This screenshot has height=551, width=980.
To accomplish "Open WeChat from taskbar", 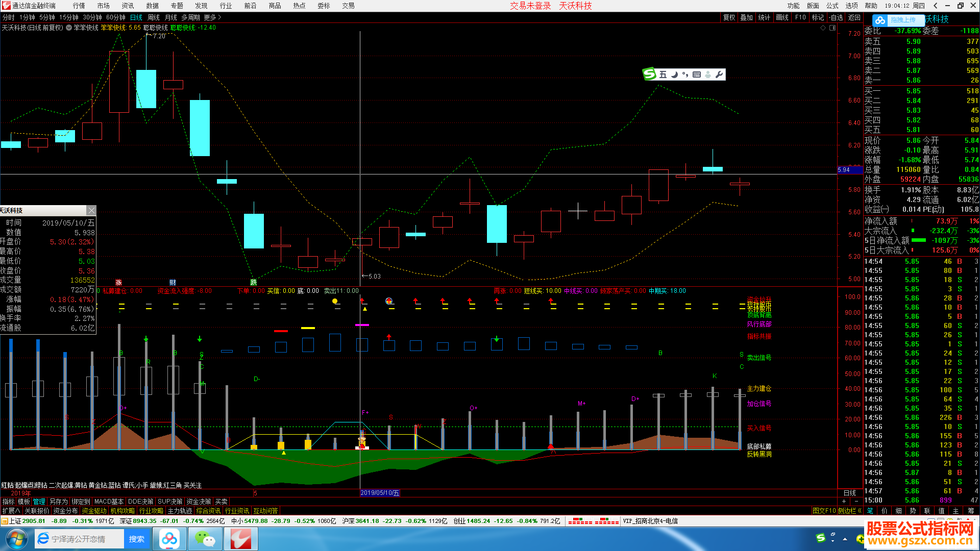I will (x=205, y=539).
